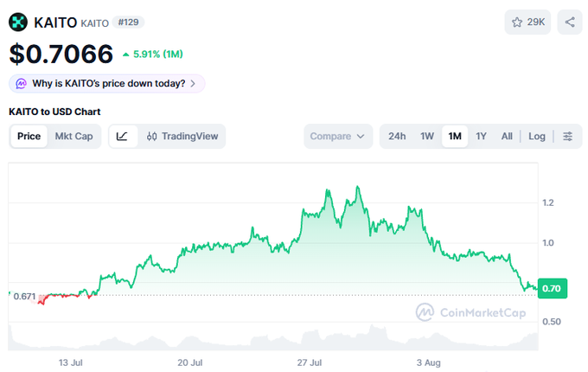Open the share icon button
Image resolution: width=588 pixels, height=372 pixels.
570,22
